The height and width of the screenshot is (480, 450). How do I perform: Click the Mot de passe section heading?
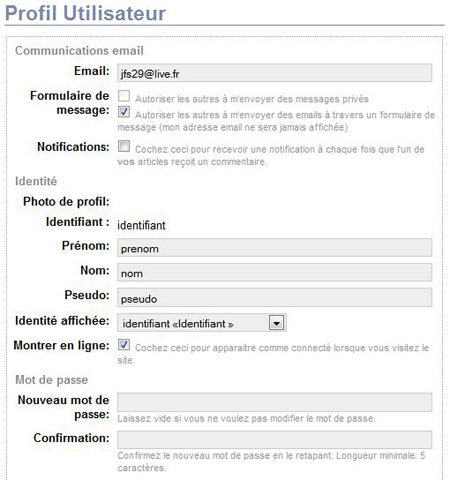(52, 380)
